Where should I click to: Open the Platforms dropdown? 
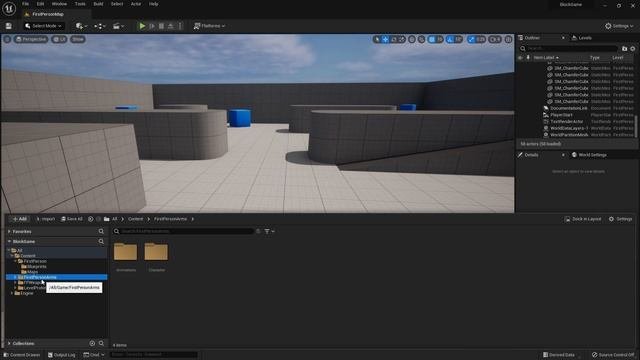point(209,26)
